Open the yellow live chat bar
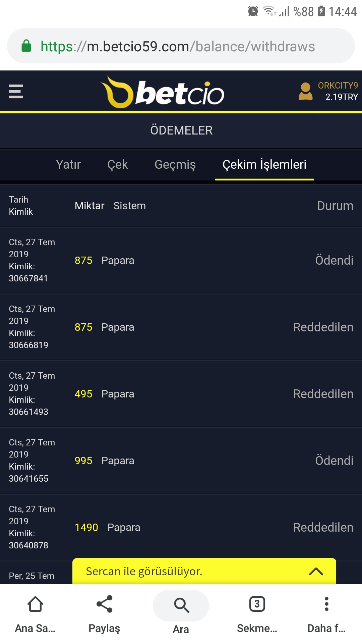Viewport: 362px width, 644px height. point(204,571)
